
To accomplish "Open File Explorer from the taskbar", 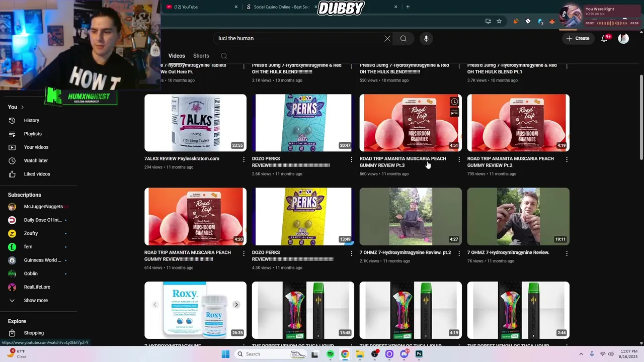I will pyautogui.click(x=360, y=354).
